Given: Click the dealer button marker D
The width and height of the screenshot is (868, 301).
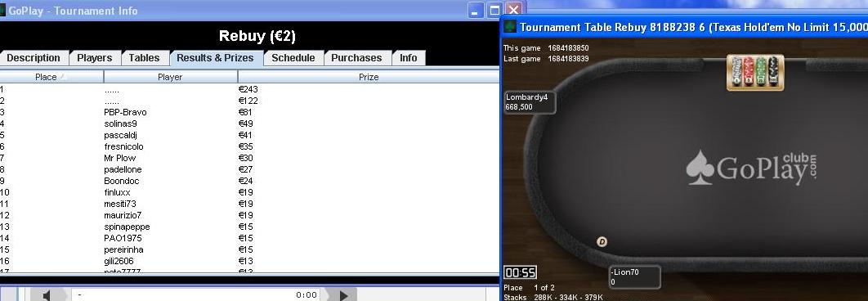Looking at the screenshot, I should 602,241.
